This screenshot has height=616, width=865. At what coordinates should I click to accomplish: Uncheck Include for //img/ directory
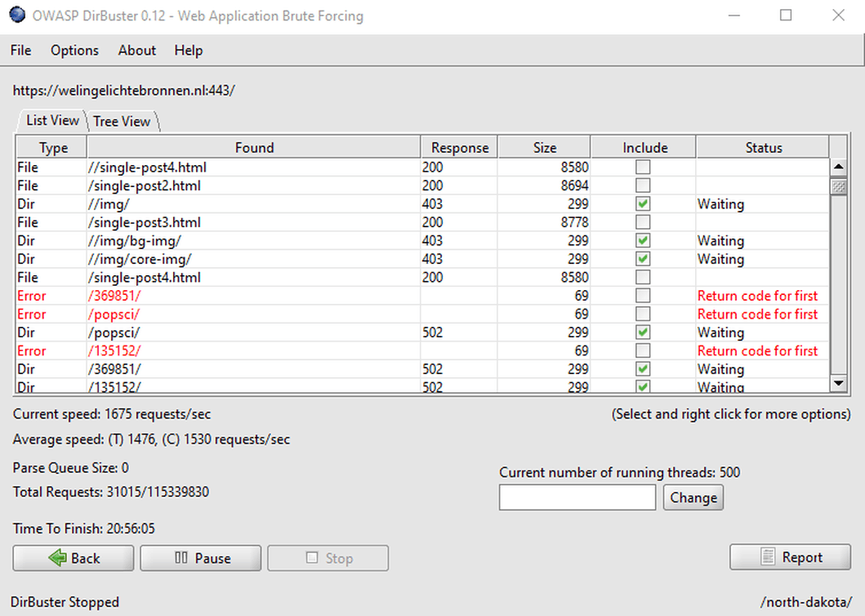click(x=643, y=203)
